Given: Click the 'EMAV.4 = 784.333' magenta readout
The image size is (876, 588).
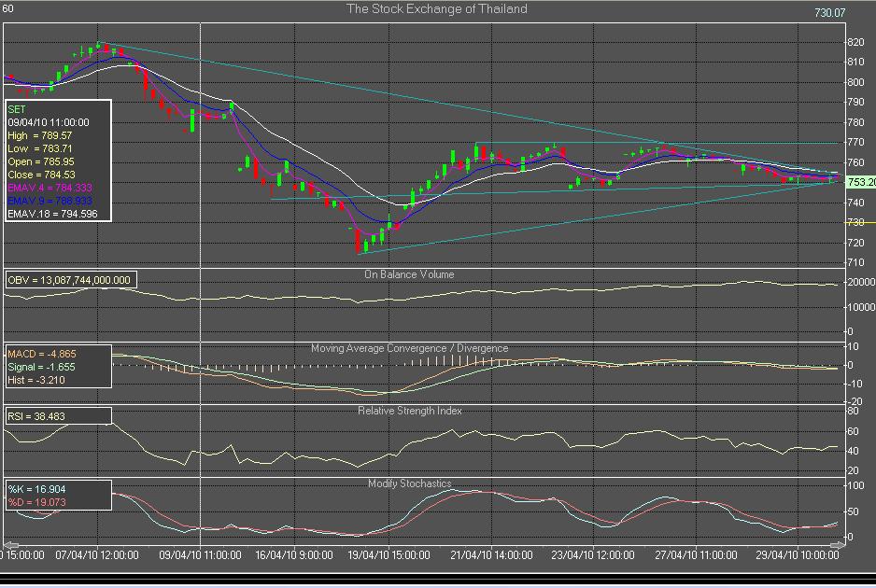Looking at the screenshot, I should coord(49,188).
